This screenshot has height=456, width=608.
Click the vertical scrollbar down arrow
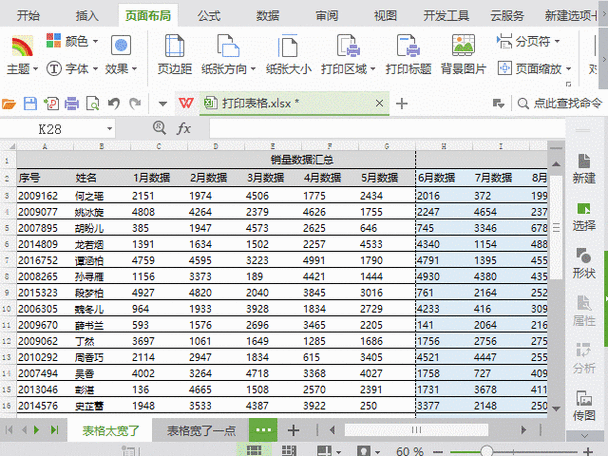pos(556,408)
